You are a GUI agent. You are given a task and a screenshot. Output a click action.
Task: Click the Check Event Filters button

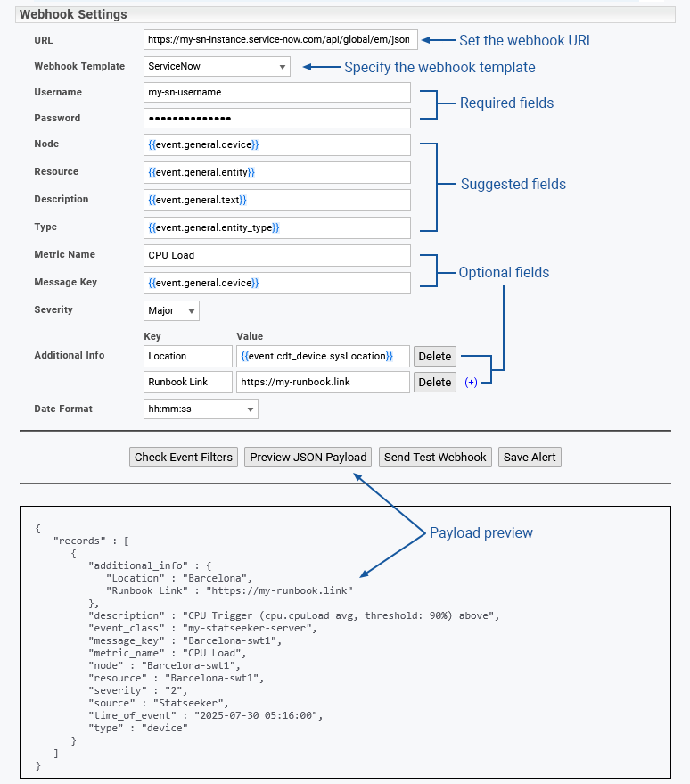click(x=184, y=458)
